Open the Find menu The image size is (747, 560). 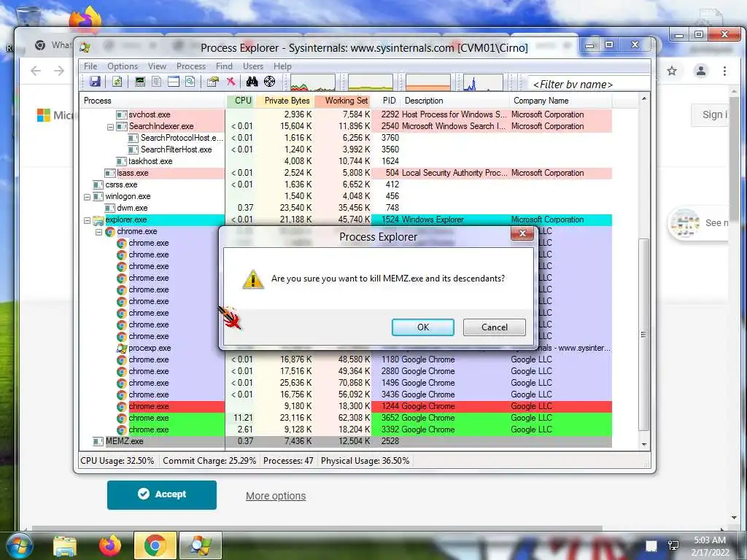224,66
